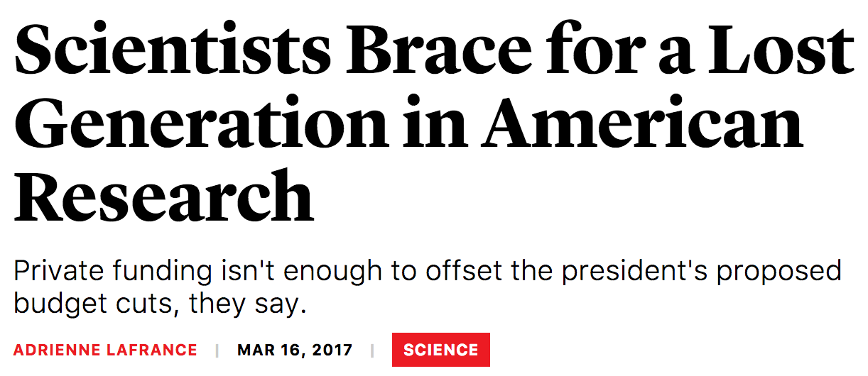Open author Adrienne LaFrance's page

(x=105, y=350)
